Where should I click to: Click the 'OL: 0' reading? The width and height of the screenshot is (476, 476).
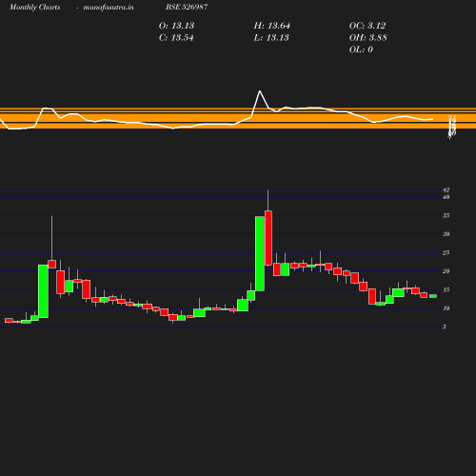click(x=361, y=50)
